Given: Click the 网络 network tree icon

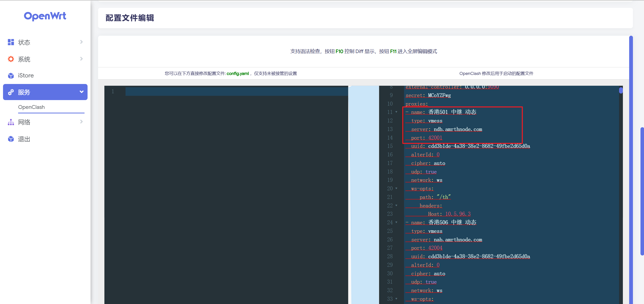Looking at the screenshot, I should (11, 122).
